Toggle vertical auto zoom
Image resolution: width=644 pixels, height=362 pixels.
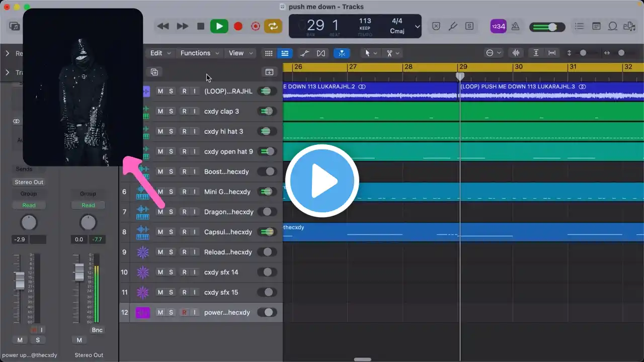(536, 53)
